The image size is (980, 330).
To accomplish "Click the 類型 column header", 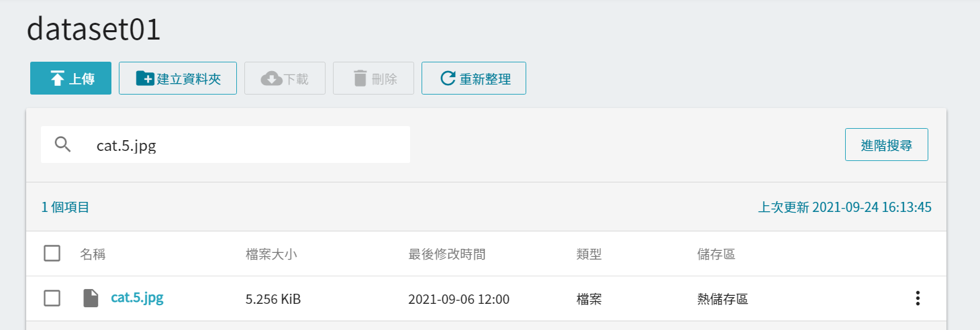I will pos(589,254).
